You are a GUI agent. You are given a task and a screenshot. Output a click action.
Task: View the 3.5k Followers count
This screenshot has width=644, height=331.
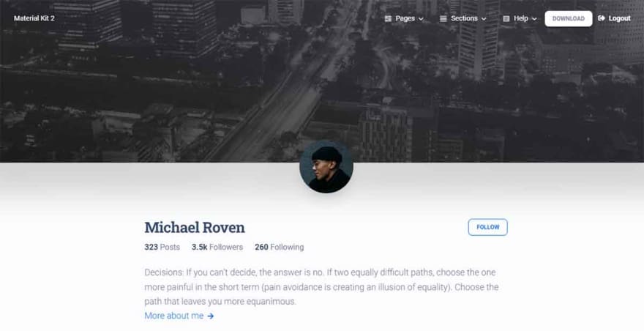click(217, 247)
